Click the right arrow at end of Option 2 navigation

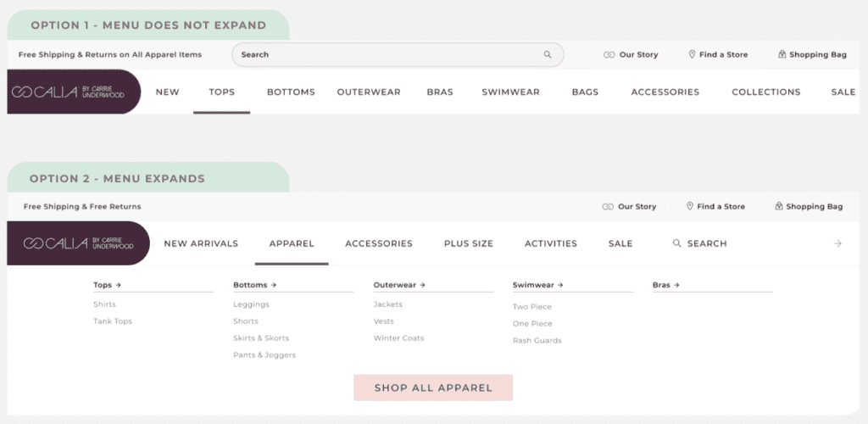[x=837, y=243]
